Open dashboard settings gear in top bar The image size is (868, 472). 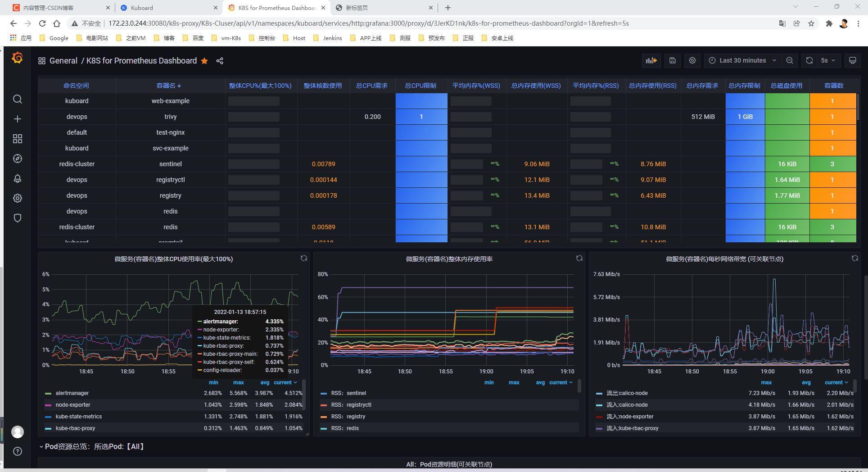coord(692,60)
